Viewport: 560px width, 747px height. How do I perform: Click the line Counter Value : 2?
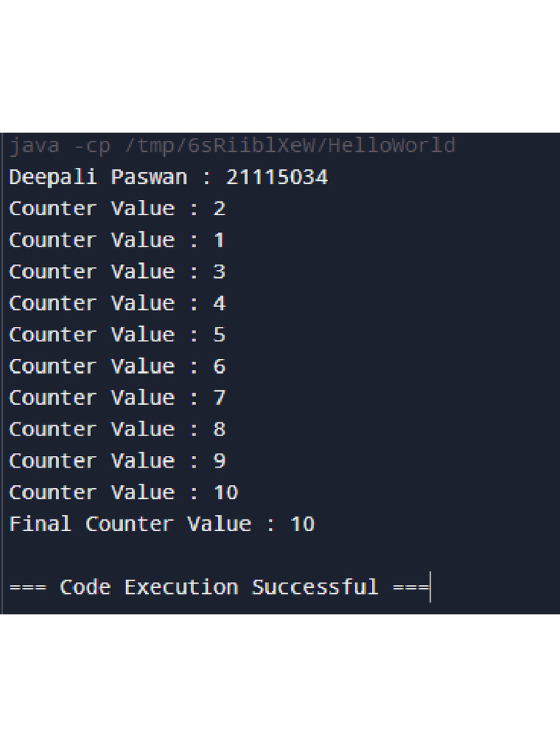(x=117, y=209)
